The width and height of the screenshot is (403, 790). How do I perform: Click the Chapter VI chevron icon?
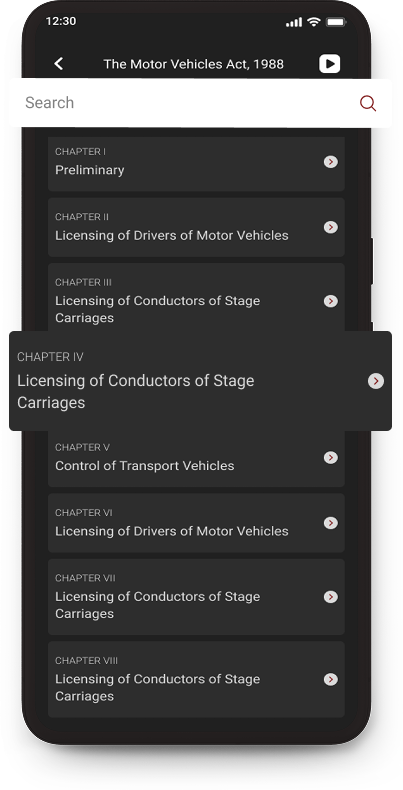coord(330,523)
